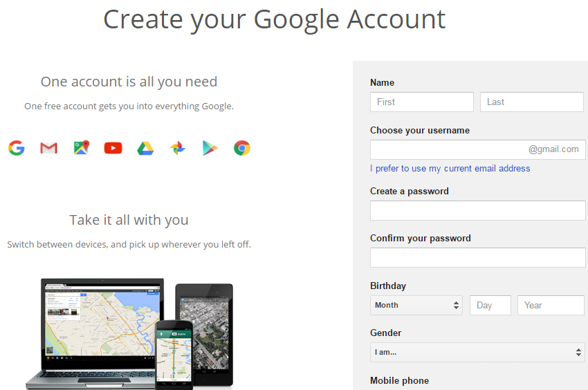Click 'One account is all you need' text
588x390 pixels.
point(129,82)
